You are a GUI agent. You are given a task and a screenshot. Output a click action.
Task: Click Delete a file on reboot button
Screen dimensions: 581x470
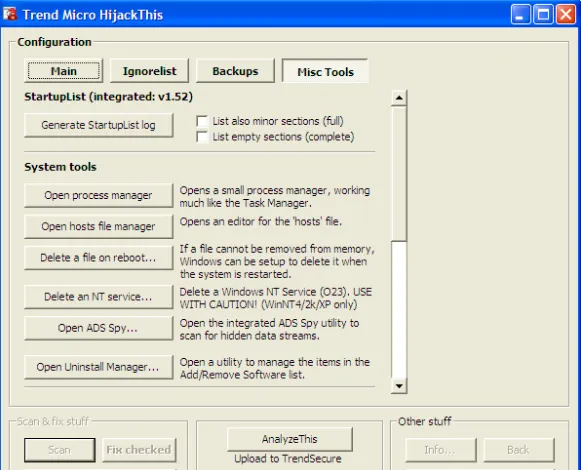(99, 258)
